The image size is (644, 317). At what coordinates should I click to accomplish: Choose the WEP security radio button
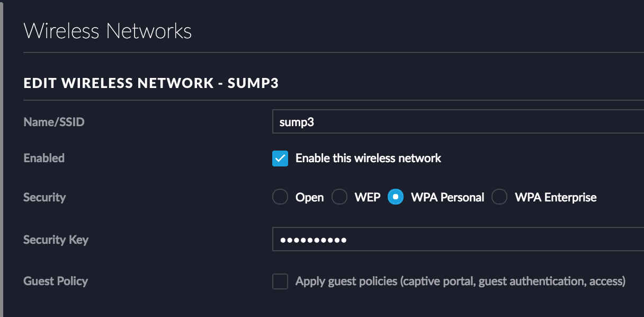339,197
